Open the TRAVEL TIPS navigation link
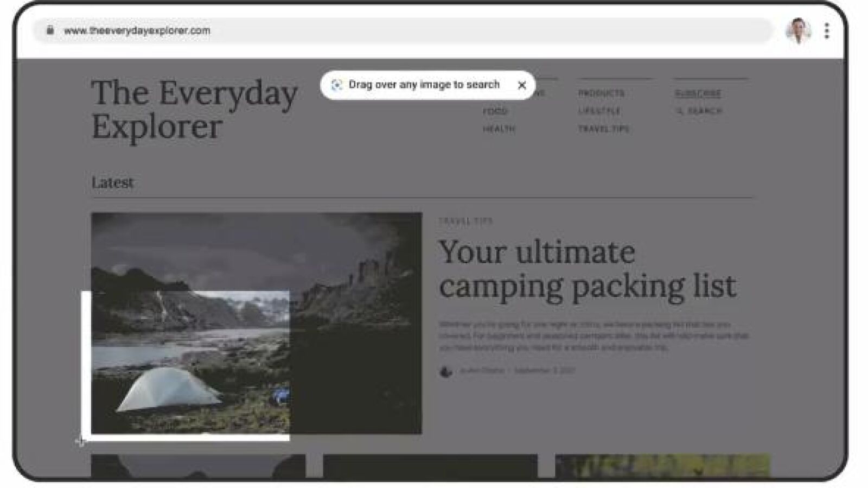This screenshot has width=868, height=488. pos(604,129)
